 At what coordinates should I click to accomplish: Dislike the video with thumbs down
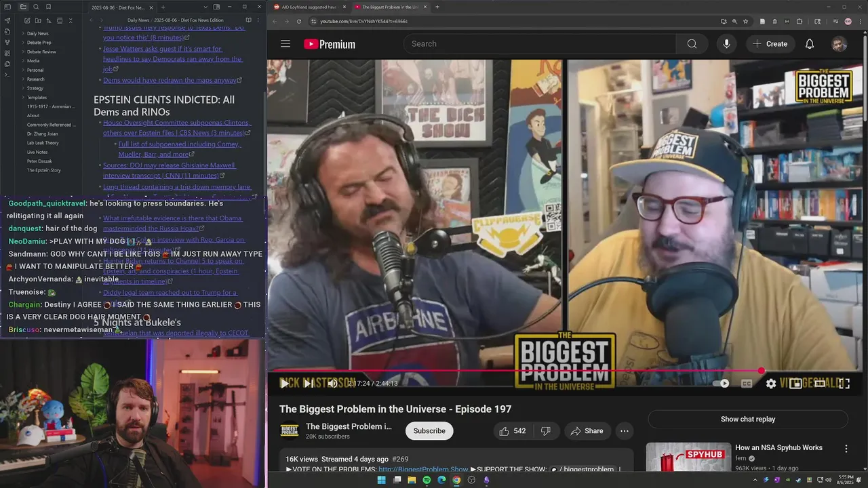(545, 431)
